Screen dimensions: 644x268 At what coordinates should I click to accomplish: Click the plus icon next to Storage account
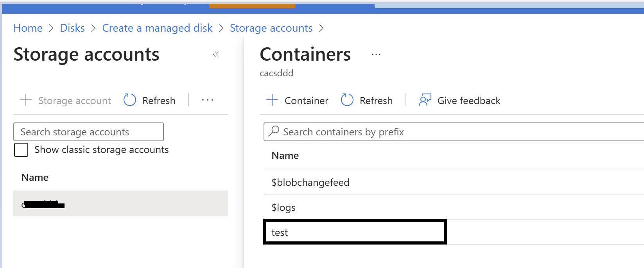point(26,100)
